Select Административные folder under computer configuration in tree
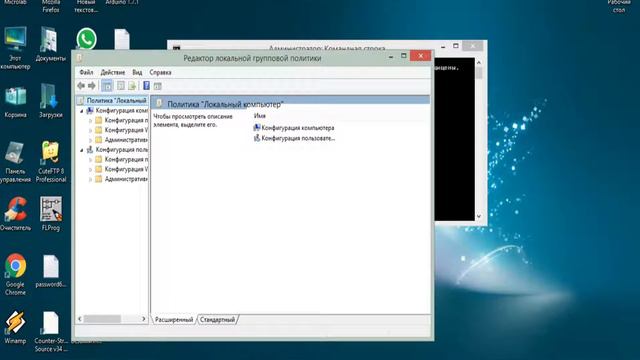Image resolution: width=640 pixels, height=360 pixels. 126,140
